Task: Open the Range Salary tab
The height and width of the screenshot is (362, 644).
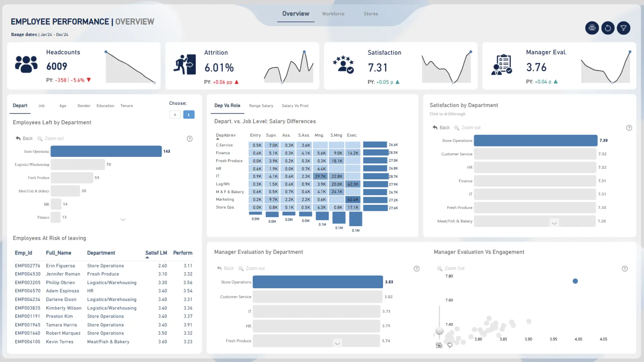Action: tap(261, 106)
